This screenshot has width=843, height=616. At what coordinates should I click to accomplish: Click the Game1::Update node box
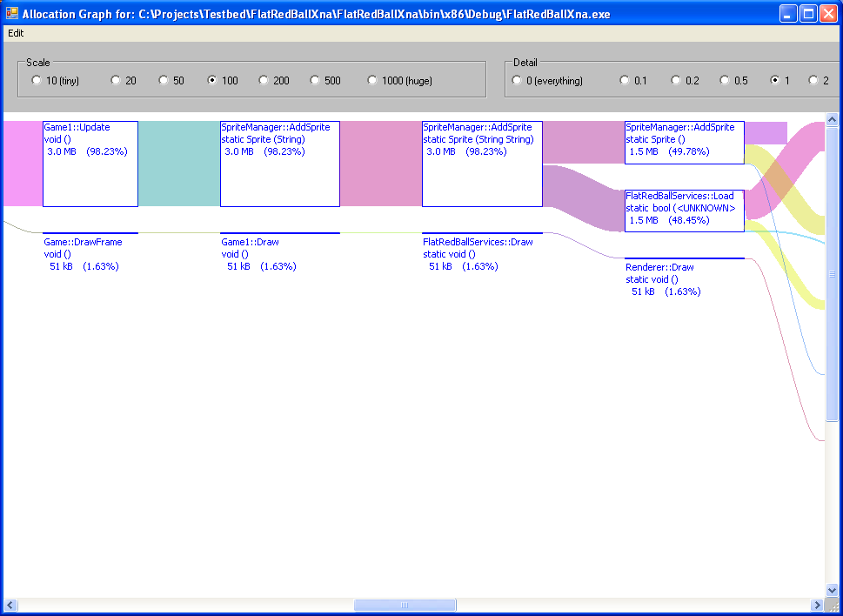click(90, 164)
